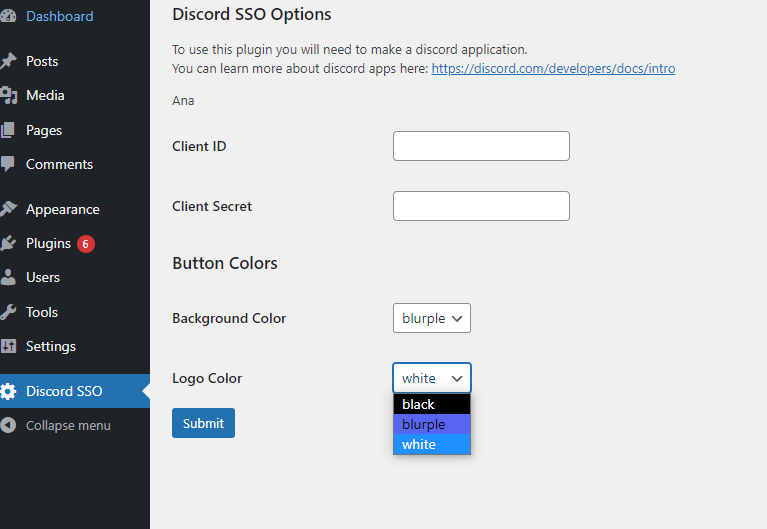Open the Settings menu item
Image resolution: width=767 pixels, height=529 pixels.
[x=51, y=346]
